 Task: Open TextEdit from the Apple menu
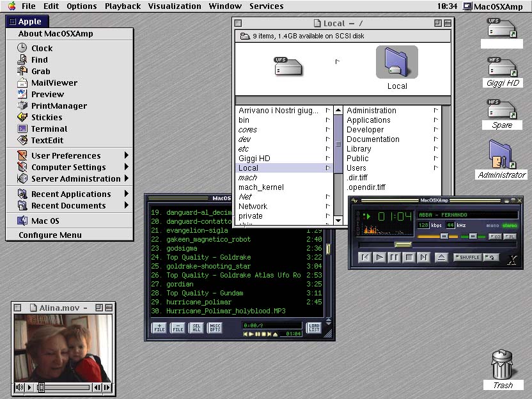(x=70, y=141)
